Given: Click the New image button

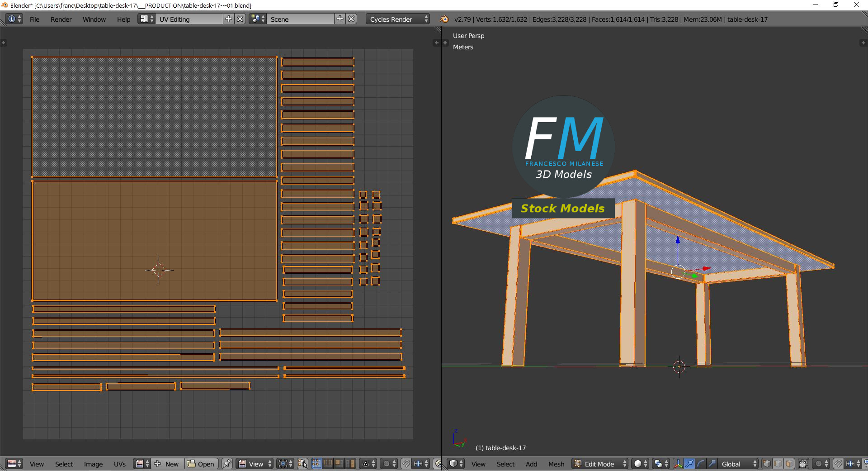Looking at the screenshot, I should [167, 464].
